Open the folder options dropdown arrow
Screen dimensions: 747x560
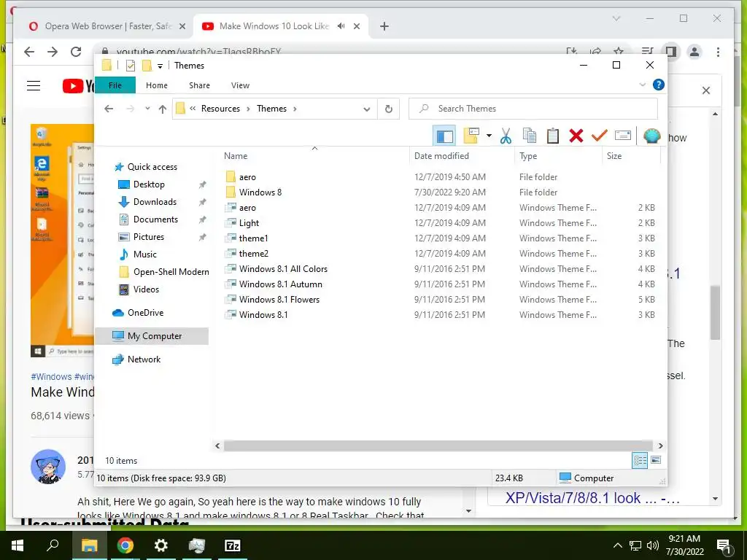[489, 136]
